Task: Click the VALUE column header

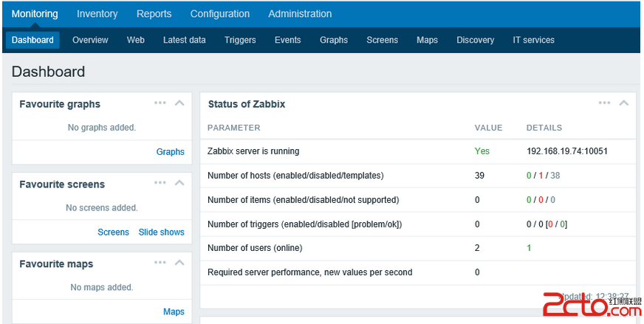Action: [488, 128]
